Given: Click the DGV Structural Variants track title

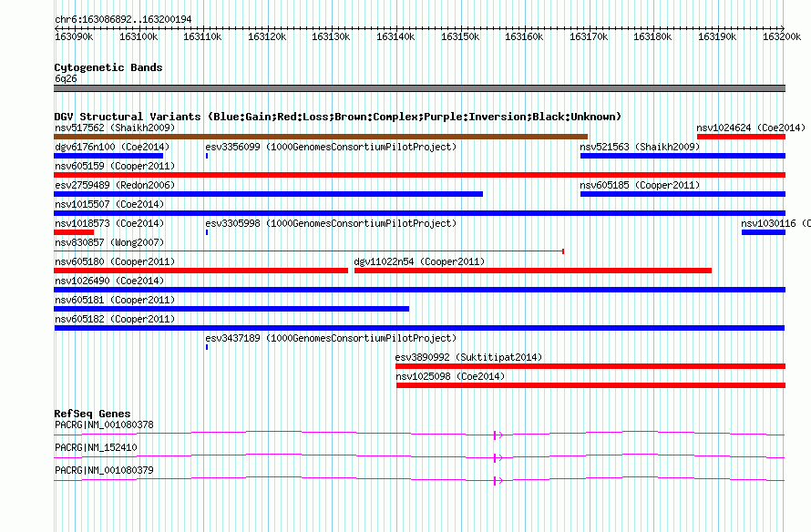Looking at the screenshot, I should click(337, 117).
